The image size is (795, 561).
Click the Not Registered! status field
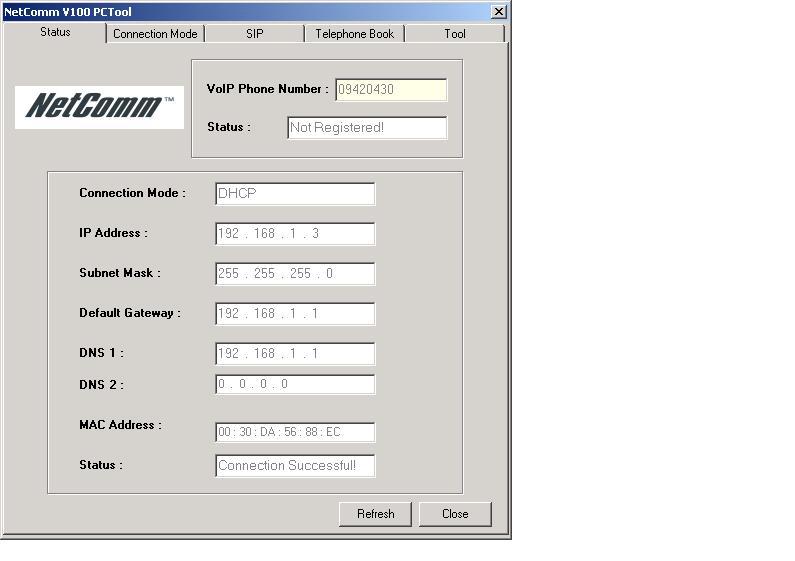tap(367, 128)
